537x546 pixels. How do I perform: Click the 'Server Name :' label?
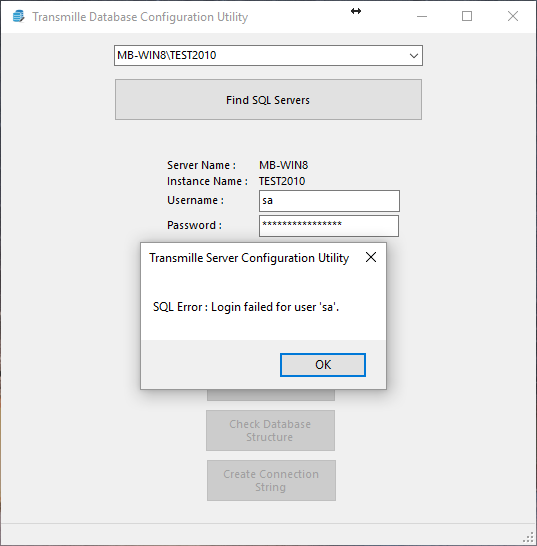click(201, 165)
